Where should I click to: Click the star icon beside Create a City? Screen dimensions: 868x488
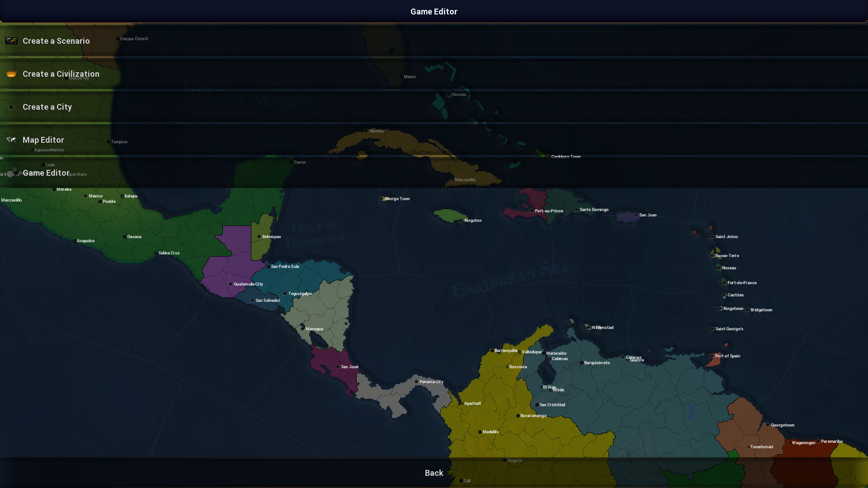(11, 108)
